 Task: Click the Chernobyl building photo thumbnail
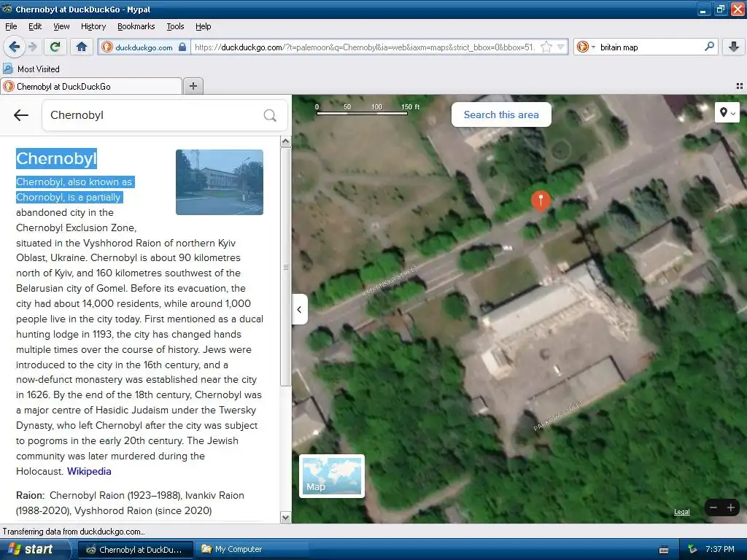pos(219,182)
